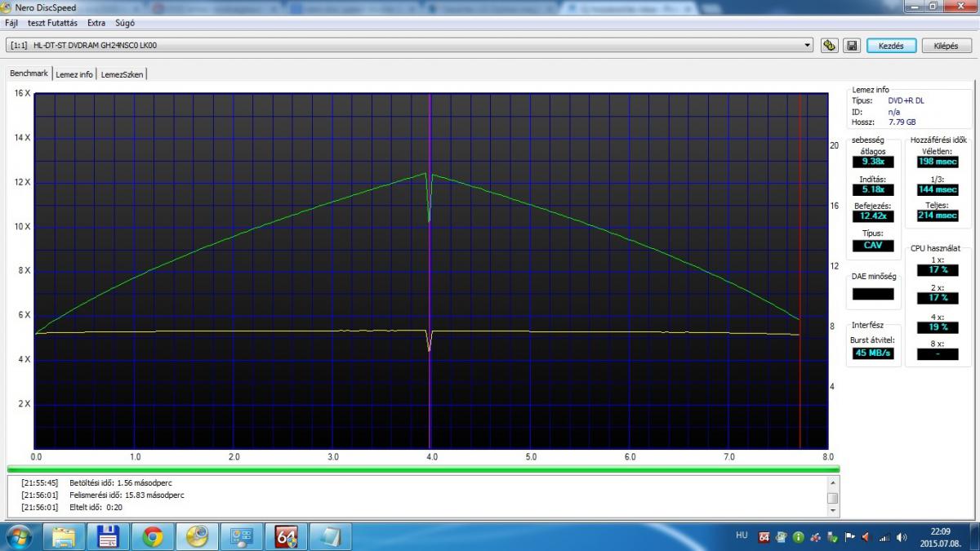Click the disc type DVD+R DL text
The width and height of the screenshot is (980, 551).
point(906,100)
